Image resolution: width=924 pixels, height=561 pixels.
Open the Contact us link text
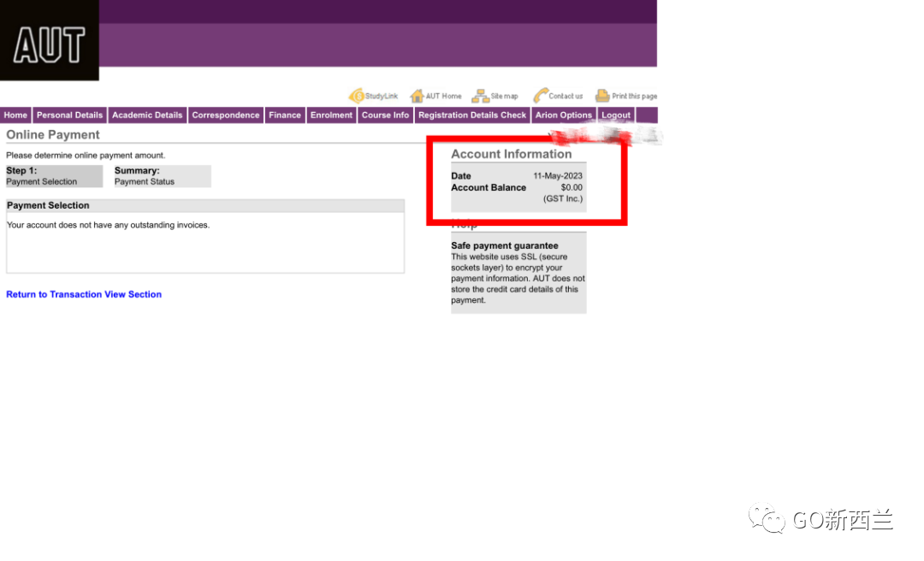pos(566,96)
